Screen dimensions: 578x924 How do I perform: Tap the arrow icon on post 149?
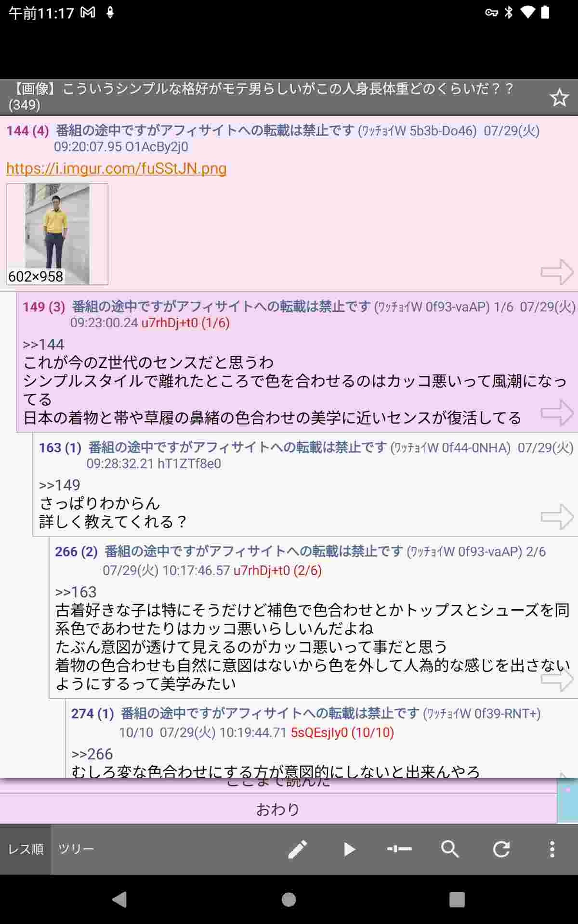[x=557, y=412]
